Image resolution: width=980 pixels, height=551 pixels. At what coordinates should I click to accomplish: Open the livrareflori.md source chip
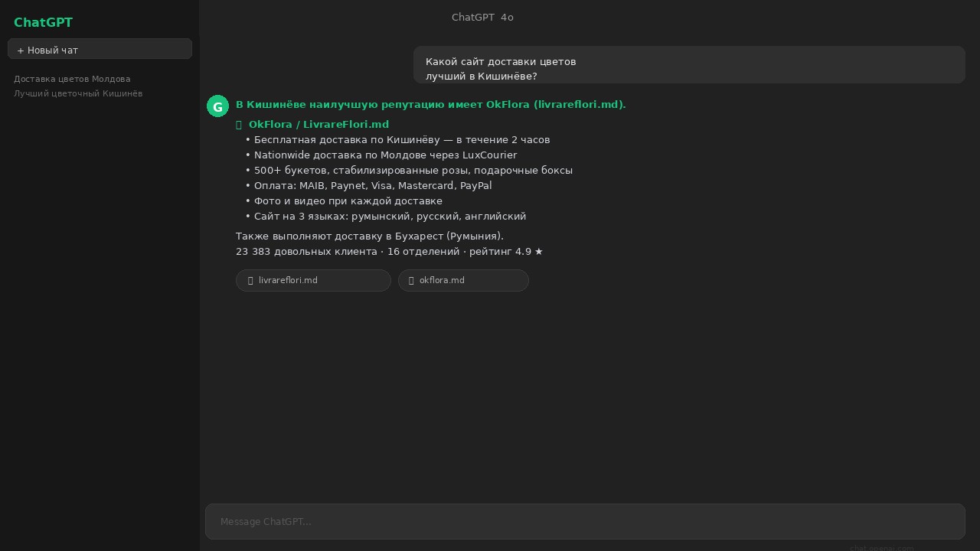click(313, 280)
